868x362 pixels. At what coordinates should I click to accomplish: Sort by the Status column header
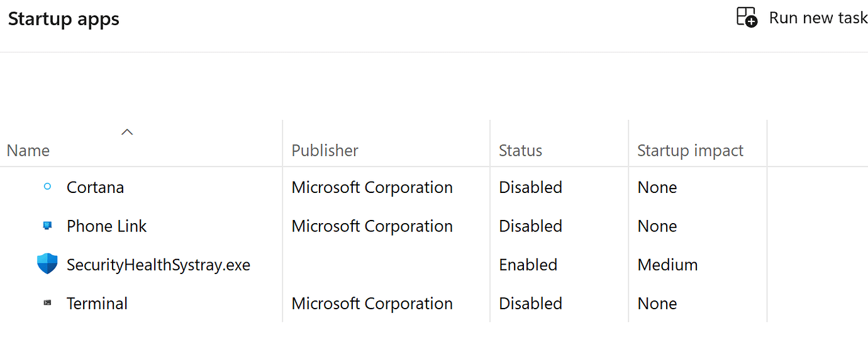point(520,151)
